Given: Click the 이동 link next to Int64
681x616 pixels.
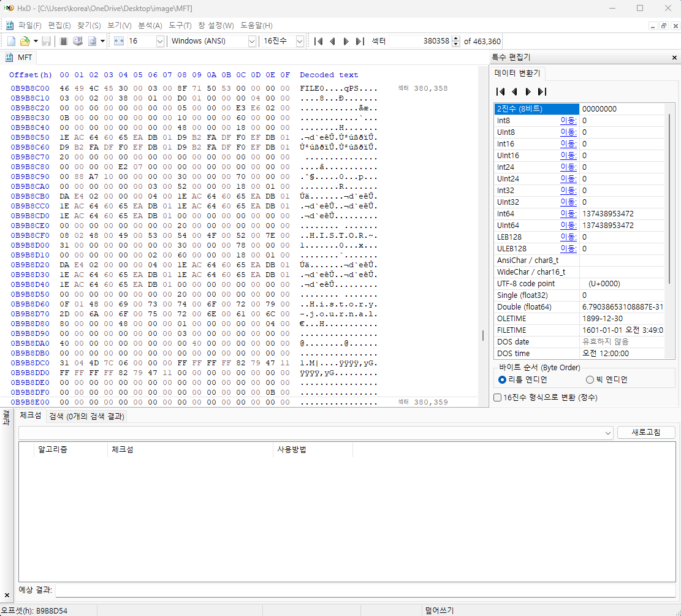Looking at the screenshot, I should click(568, 213).
